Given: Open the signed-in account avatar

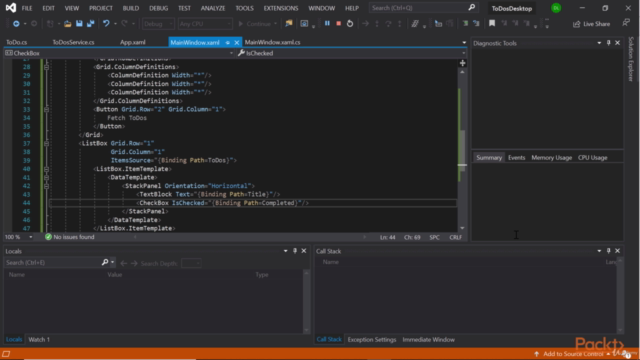Looking at the screenshot, I should click(556, 8).
